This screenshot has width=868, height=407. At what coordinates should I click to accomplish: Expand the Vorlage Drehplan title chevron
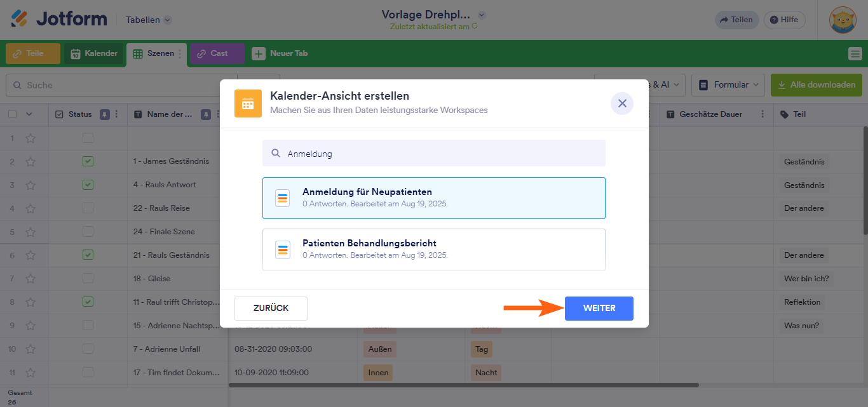click(482, 15)
